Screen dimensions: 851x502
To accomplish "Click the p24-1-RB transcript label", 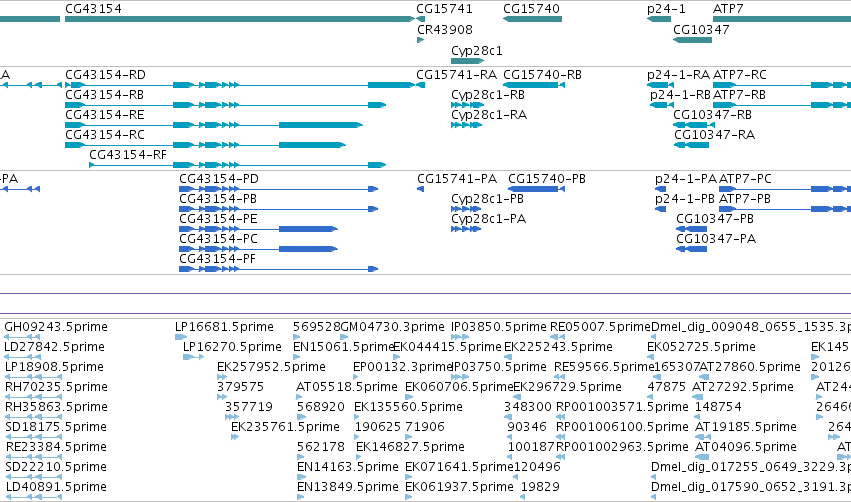I will [680, 95].
